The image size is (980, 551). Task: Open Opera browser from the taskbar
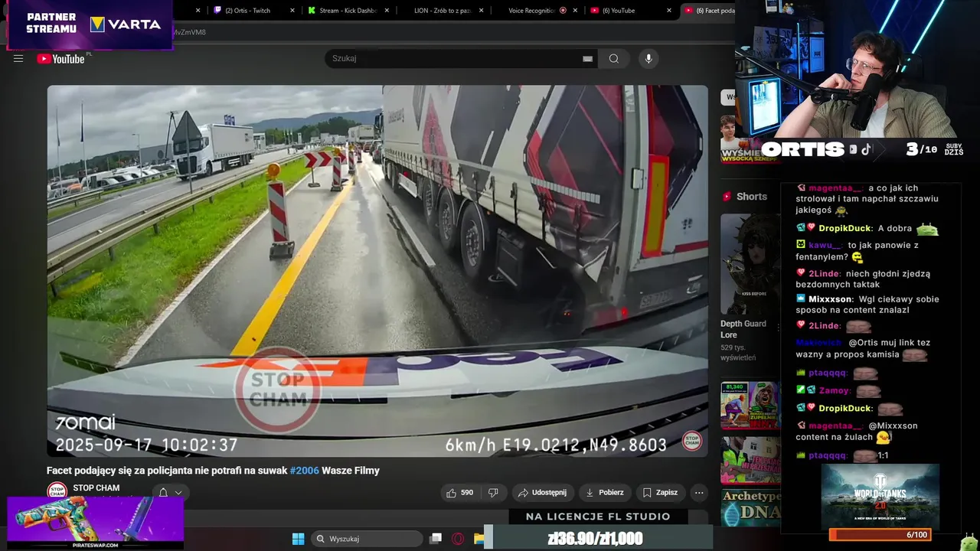(458, 539)
